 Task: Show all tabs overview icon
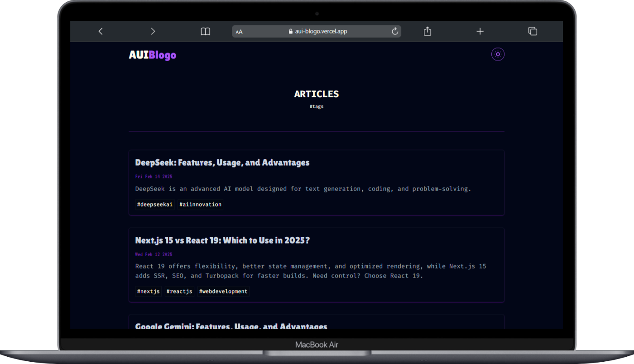click(x=533, y=31)
